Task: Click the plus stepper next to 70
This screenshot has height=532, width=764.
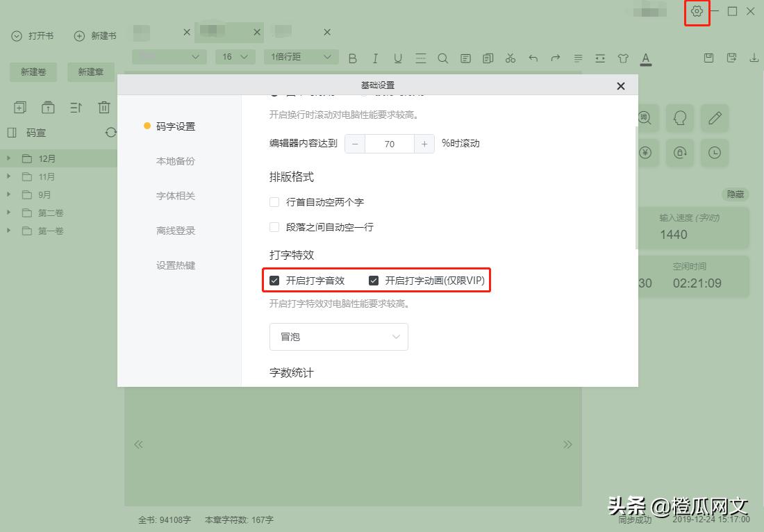Action: click(x=424, y=144)
